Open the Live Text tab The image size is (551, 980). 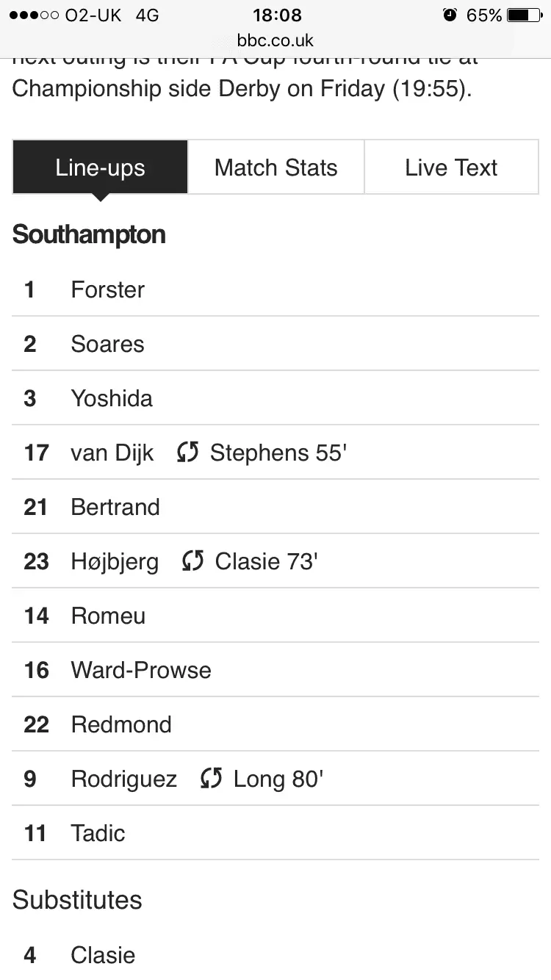pos(451,167)
